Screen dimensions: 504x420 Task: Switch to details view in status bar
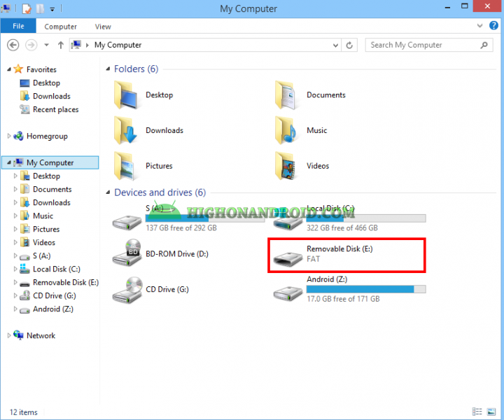coord(477,412)
